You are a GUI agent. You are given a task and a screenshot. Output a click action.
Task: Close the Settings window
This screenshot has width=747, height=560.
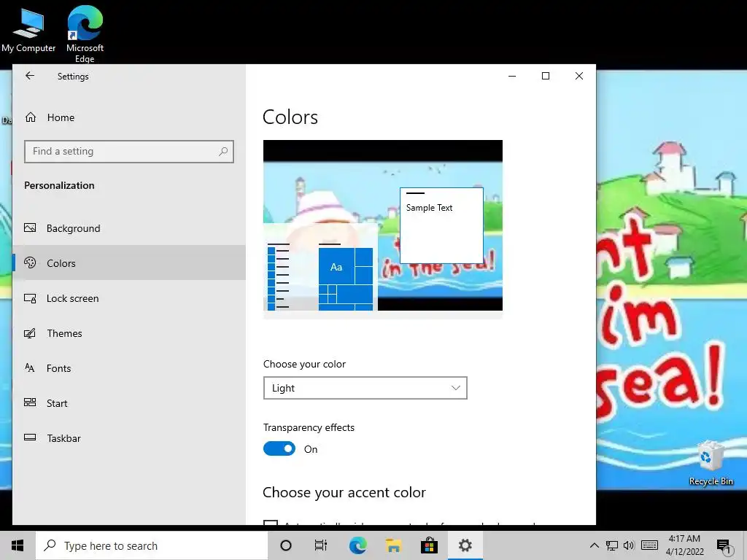point(578,76)
